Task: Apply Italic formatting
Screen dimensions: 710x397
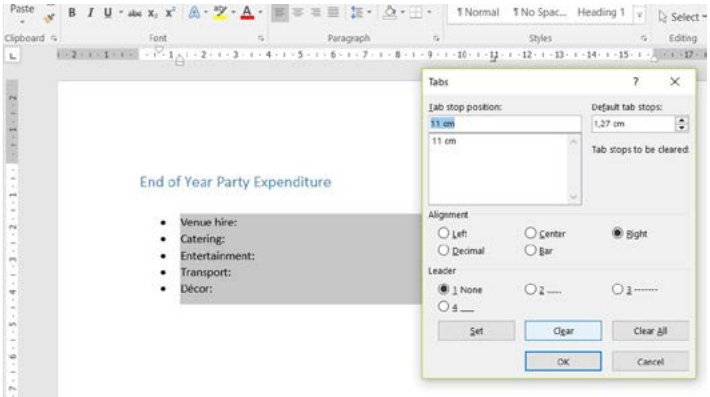Action: [x=90, y=13]
